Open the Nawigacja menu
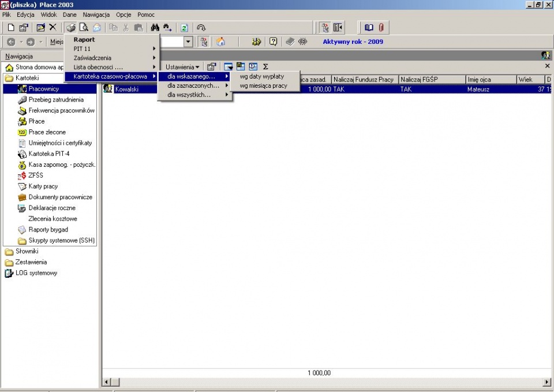Viewport: 554px width, 392px height. pos(96,14)
